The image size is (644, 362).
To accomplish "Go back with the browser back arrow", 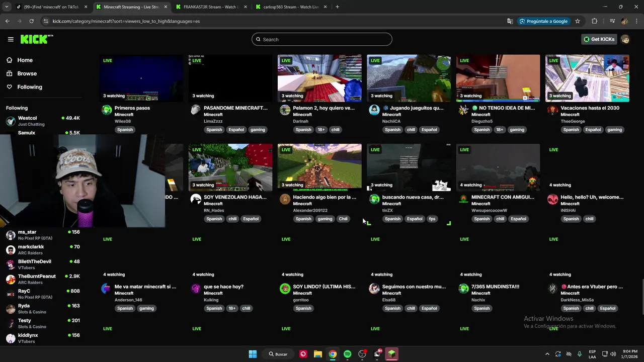I will tap(7, 21).
